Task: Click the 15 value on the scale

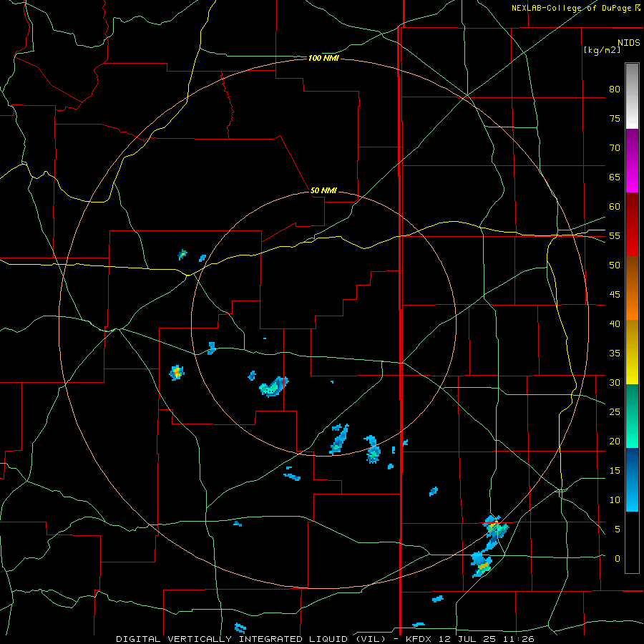Action: pyautogui.click(x=615, y=470)
